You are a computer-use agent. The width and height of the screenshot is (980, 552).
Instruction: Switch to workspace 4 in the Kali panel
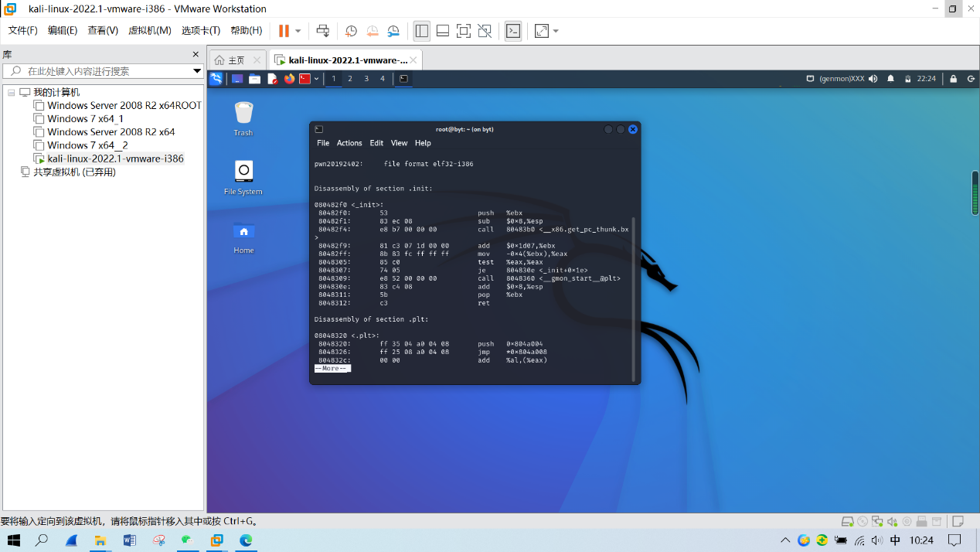click(x=383, y=79)
